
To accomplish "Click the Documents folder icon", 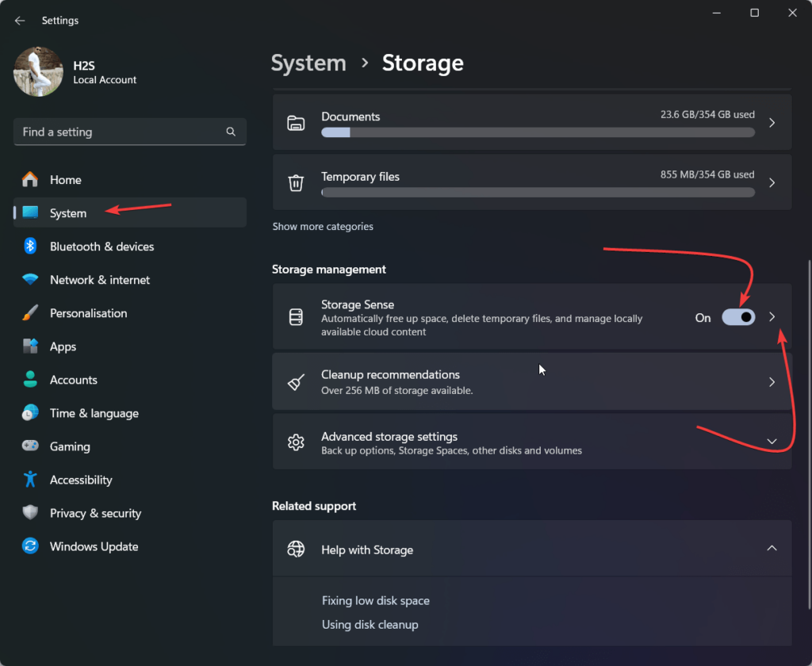I will [x=296, y=123].
